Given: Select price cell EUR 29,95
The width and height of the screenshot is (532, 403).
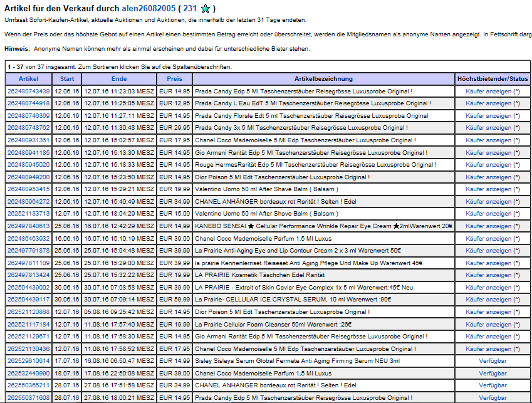Looking at the screenshot, I should pyautogui.click(x=174, y=128).
